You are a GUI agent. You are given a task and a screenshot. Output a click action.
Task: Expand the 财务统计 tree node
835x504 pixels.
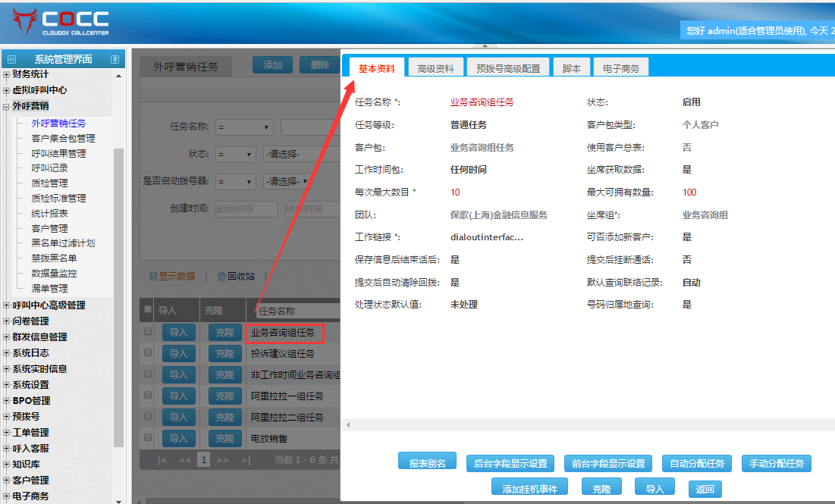(x=7, y=74)
